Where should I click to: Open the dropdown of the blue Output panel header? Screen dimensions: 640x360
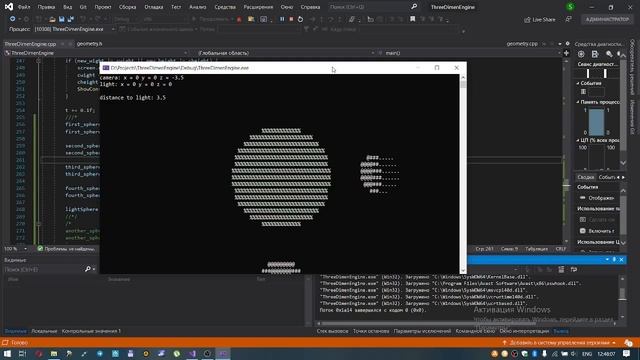point(607,260)
